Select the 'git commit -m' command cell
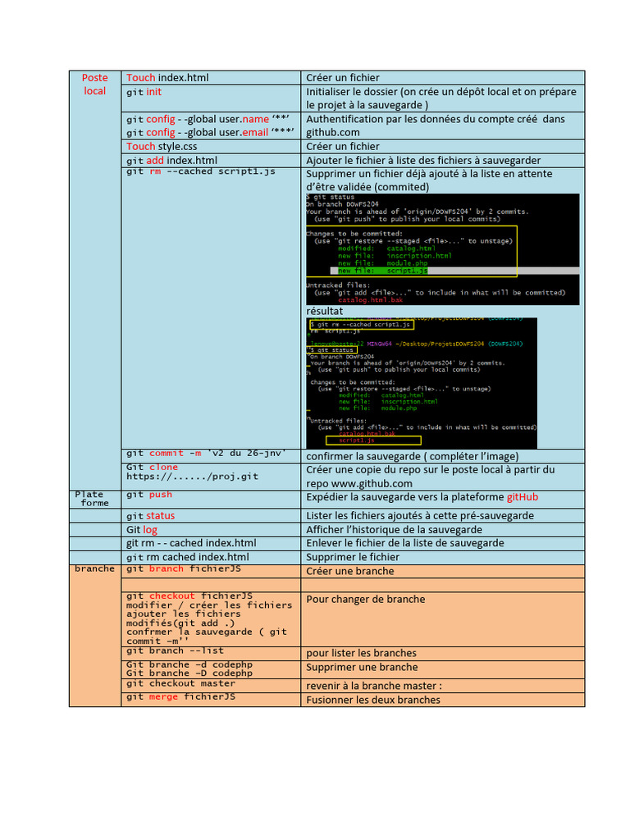630x840 pixels. (x=211, y=456)
